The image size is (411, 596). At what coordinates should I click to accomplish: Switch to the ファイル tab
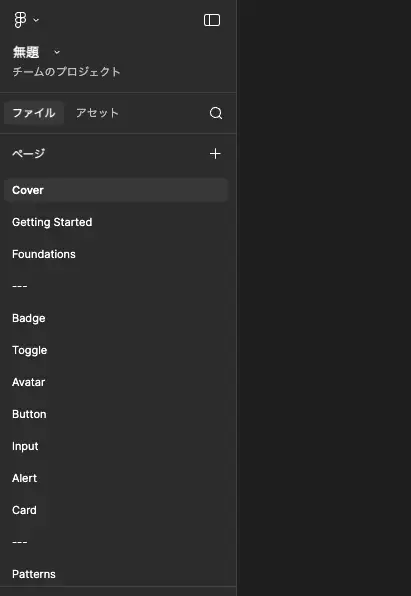(34, 113)
